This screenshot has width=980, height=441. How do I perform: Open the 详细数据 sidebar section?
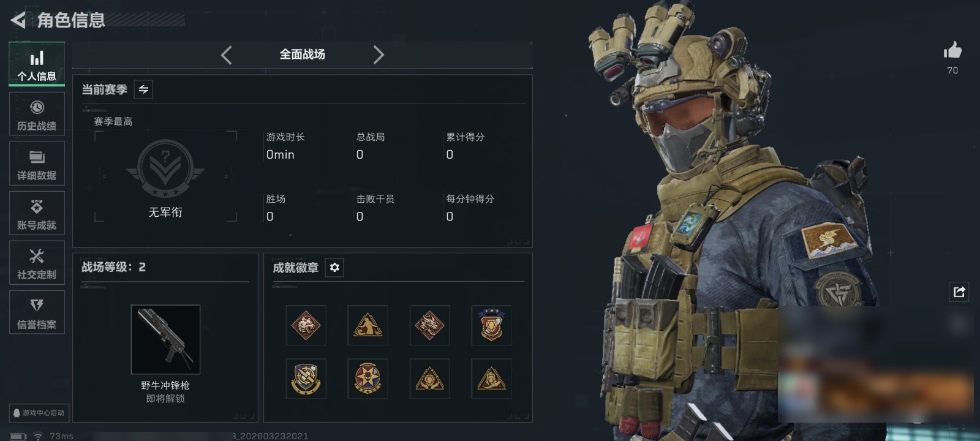pos(37,164)
